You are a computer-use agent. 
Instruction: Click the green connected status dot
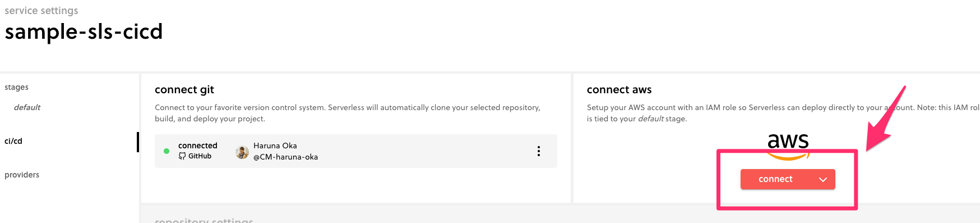tap(167, 151)
